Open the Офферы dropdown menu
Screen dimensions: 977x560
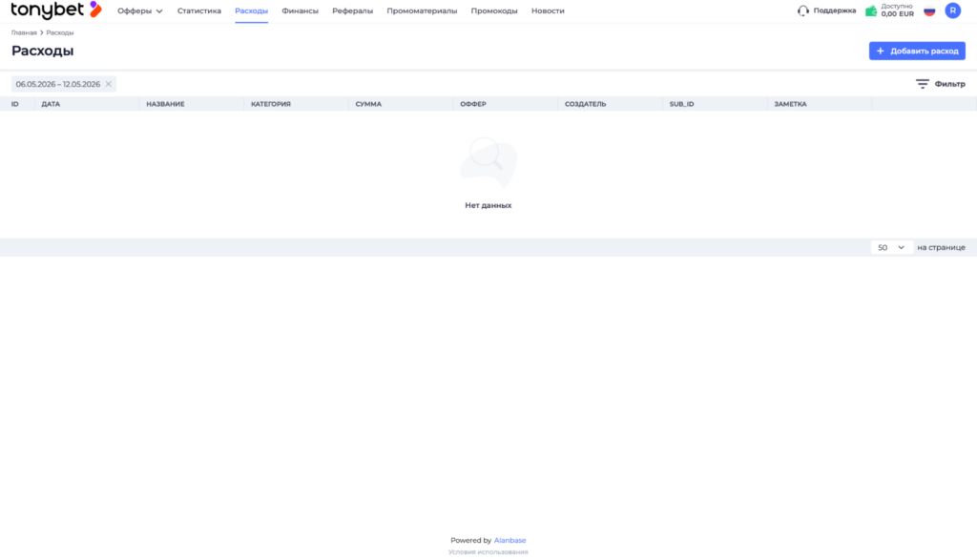click(140, 10)
